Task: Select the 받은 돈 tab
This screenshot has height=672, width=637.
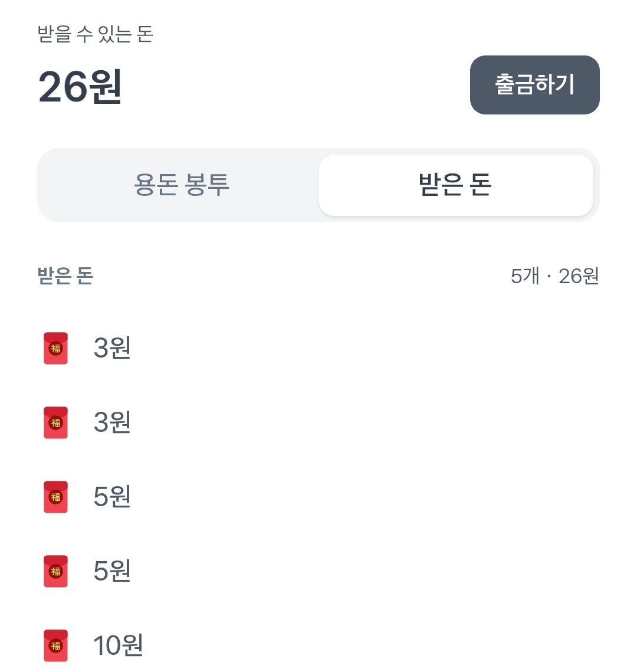Action: [455, 185]
